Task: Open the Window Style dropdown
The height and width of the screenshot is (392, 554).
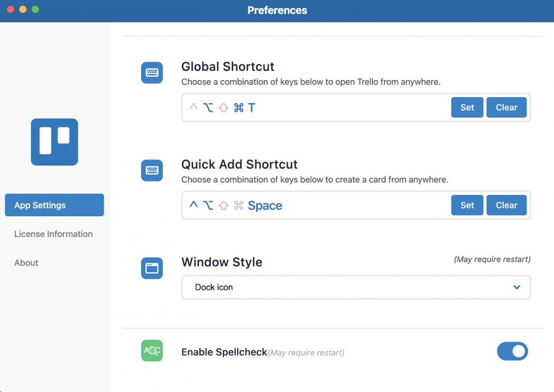Action: 355,287
